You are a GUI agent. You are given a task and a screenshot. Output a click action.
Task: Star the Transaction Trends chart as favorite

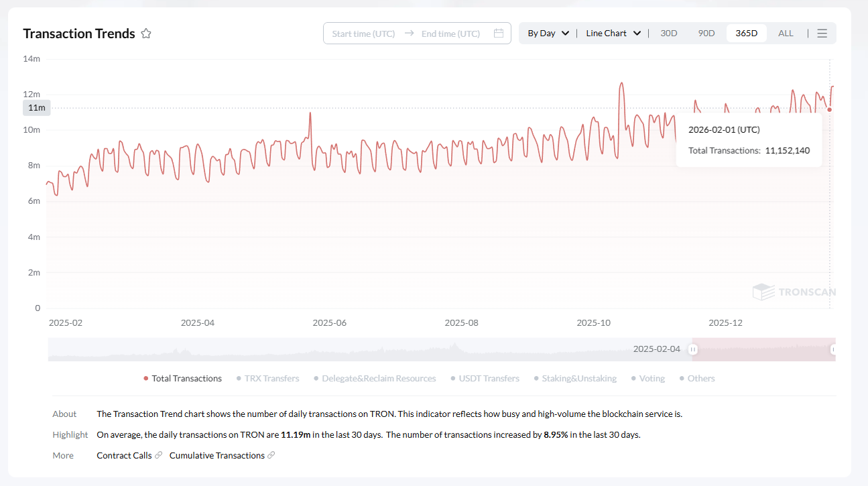click(146, 34)
